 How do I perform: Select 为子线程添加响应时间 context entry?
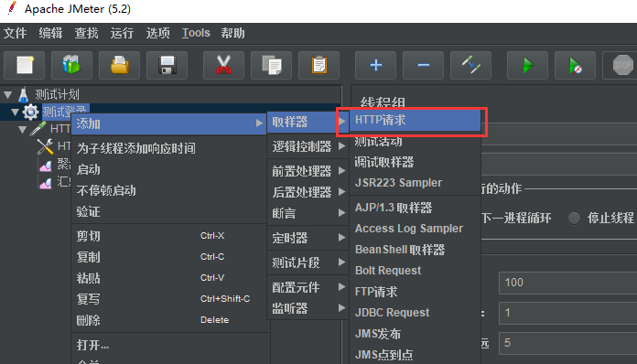coord(168,148)
